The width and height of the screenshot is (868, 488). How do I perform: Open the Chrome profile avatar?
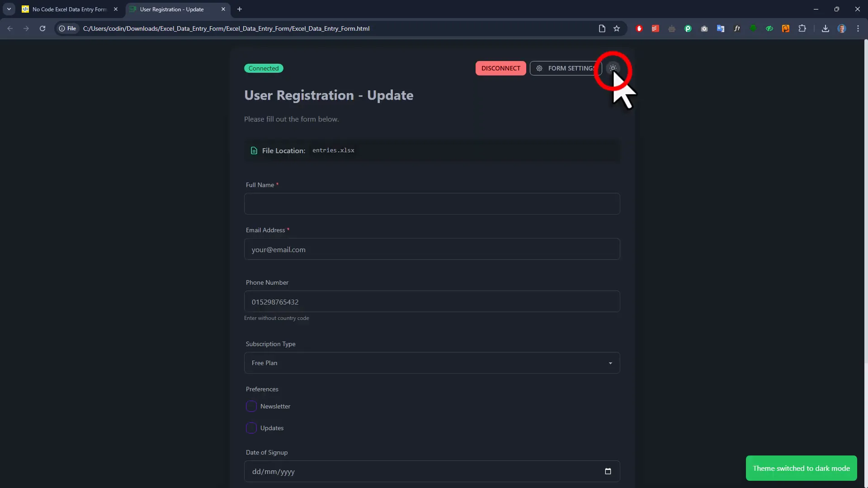[x=842, y=28]
